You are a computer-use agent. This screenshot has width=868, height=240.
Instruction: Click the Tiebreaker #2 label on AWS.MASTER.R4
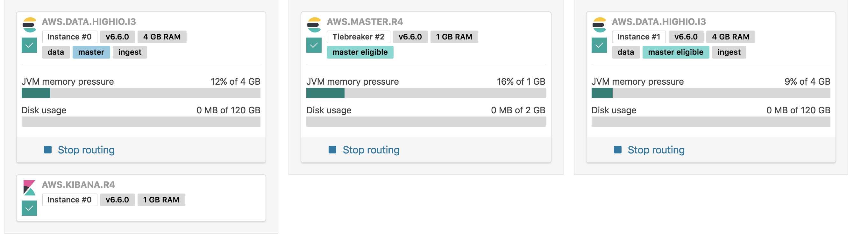359,37
